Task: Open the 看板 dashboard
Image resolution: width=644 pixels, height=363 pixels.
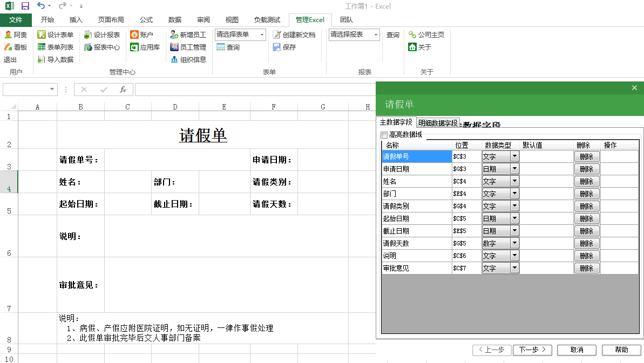Action: [16, 47]
